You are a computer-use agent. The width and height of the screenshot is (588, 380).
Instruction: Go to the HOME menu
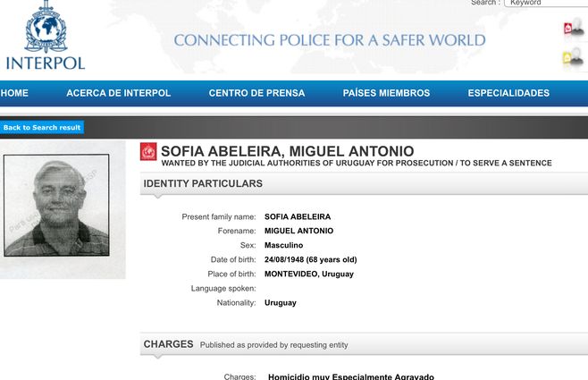pyautogui.click(x=14, y=93)
